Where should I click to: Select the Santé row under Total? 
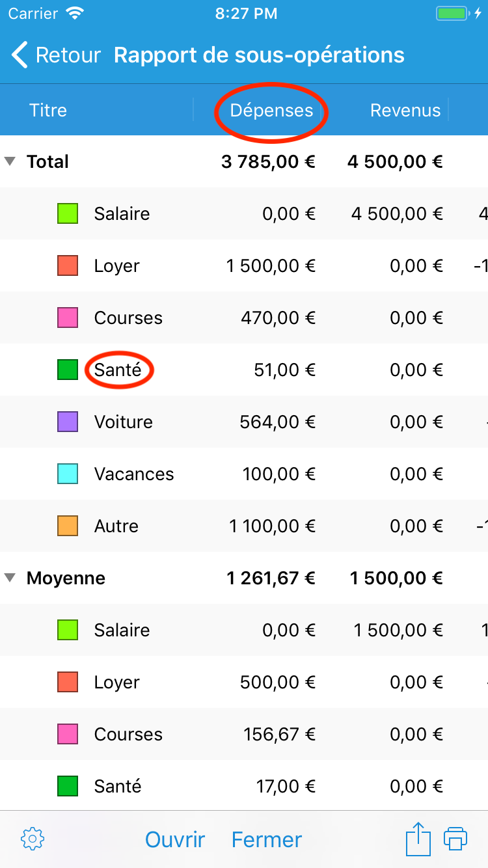click(x=244, y=370)
